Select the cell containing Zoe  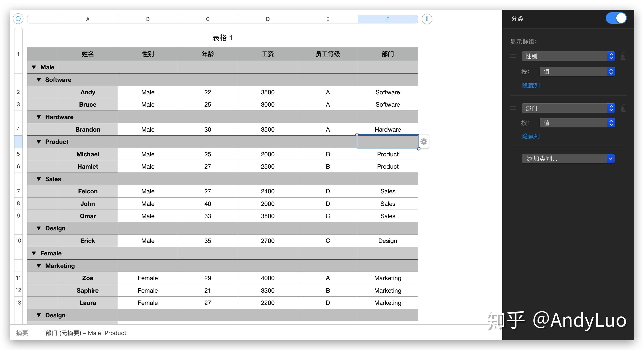click(88, 278)
